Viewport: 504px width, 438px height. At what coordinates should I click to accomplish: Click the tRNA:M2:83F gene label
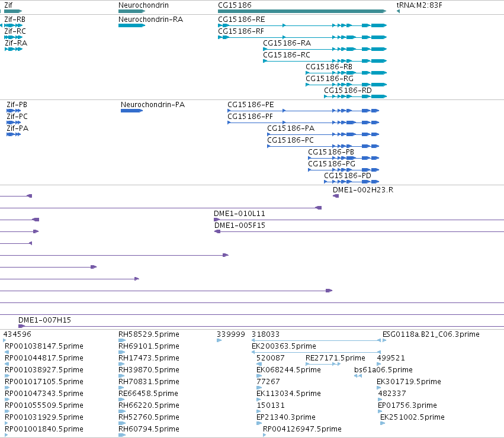pyautogui.click(x=419, y=5)
